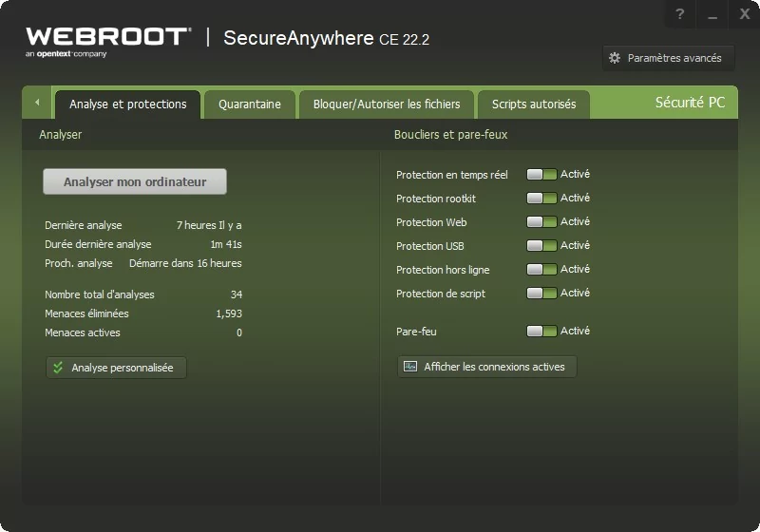Open the help question mark icon

[x=679, y=14]
